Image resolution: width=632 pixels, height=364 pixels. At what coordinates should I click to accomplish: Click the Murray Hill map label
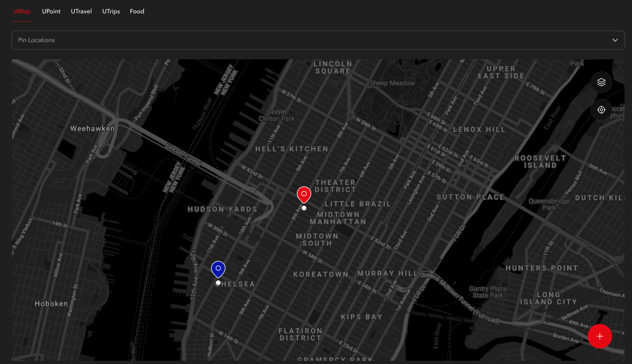388,273
